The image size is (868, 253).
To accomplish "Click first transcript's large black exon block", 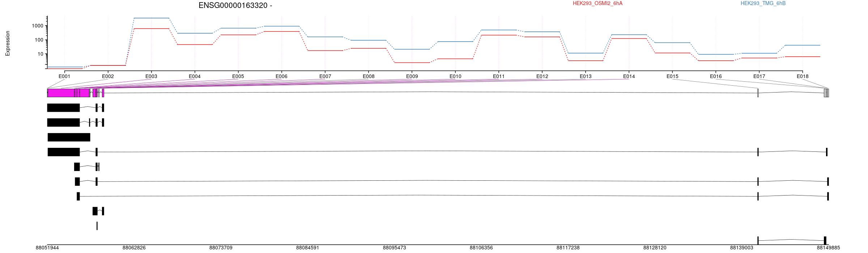I will pos(63,108).
